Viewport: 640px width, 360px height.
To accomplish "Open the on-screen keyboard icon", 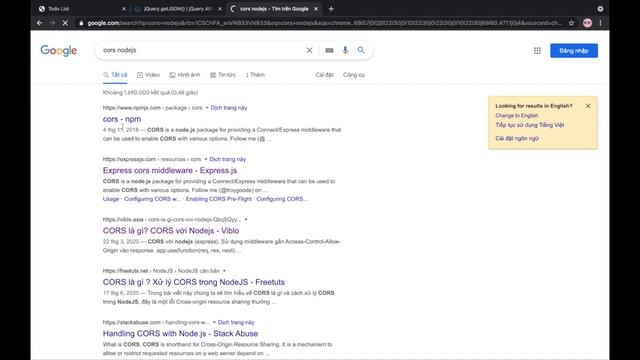I will pyautogui.click(x=329, y=50).
